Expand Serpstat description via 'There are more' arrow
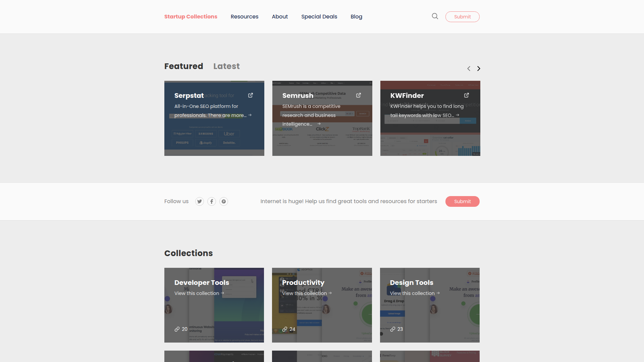The height and width of the screenshot is (362, 644). pos(250,115)
